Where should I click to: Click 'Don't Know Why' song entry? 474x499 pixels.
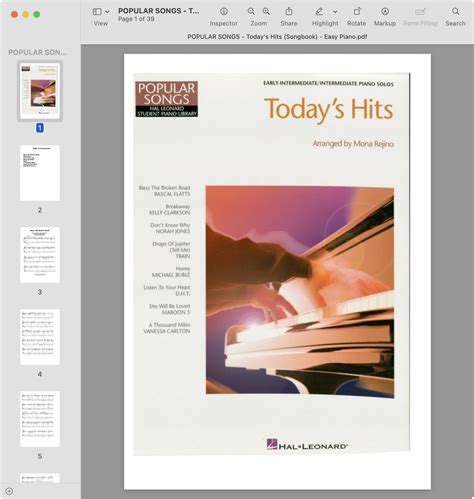coord(170,225)
